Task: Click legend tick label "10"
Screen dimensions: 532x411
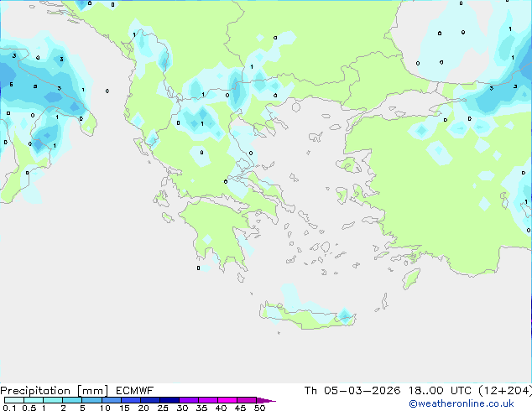Action: click(x=105, y=408)
